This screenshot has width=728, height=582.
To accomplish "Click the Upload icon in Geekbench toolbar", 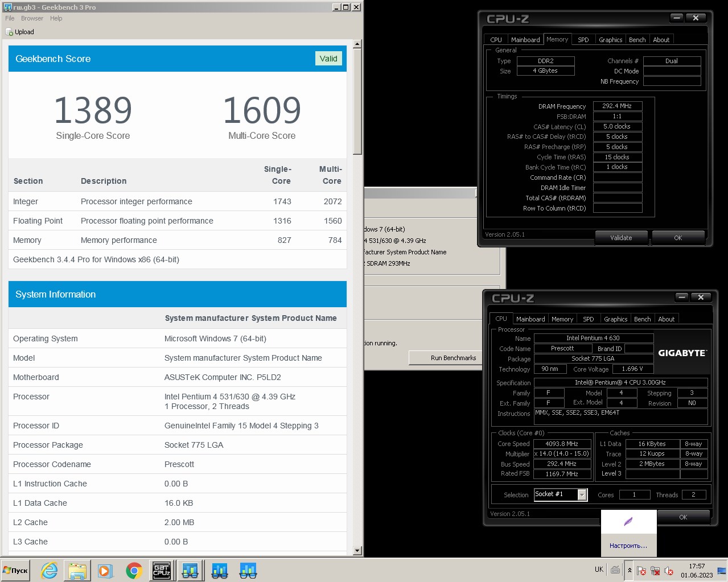I will (x=9, y=32).
